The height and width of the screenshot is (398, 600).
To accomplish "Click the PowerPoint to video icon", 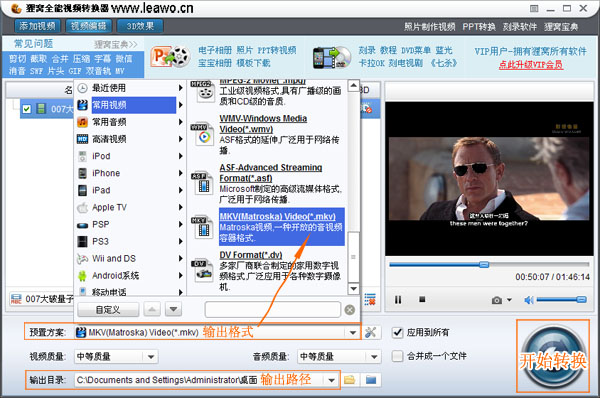I will [x=170, y=57].
